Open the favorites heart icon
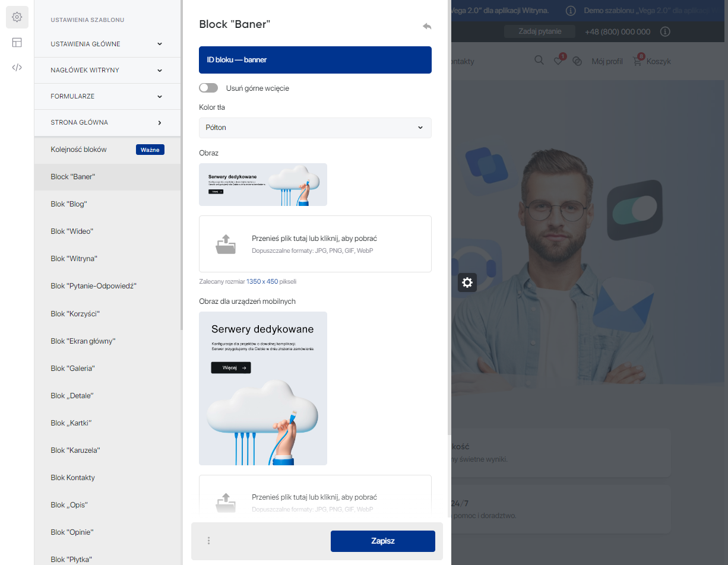The width and height of the screenshot is (728, 565). pos(558,61)
